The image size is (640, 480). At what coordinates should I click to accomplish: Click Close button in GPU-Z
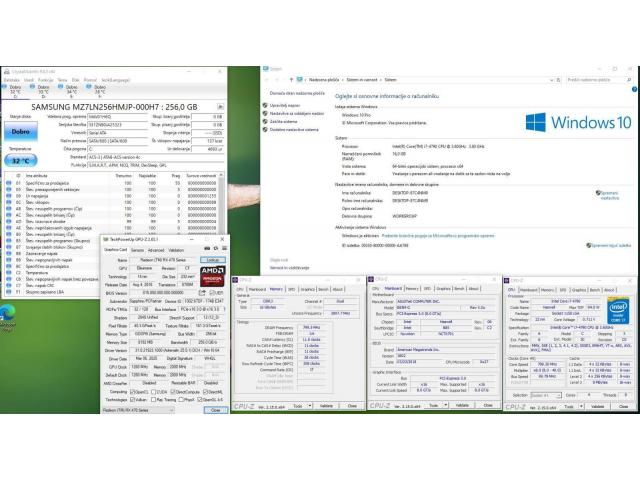(216, 410)
